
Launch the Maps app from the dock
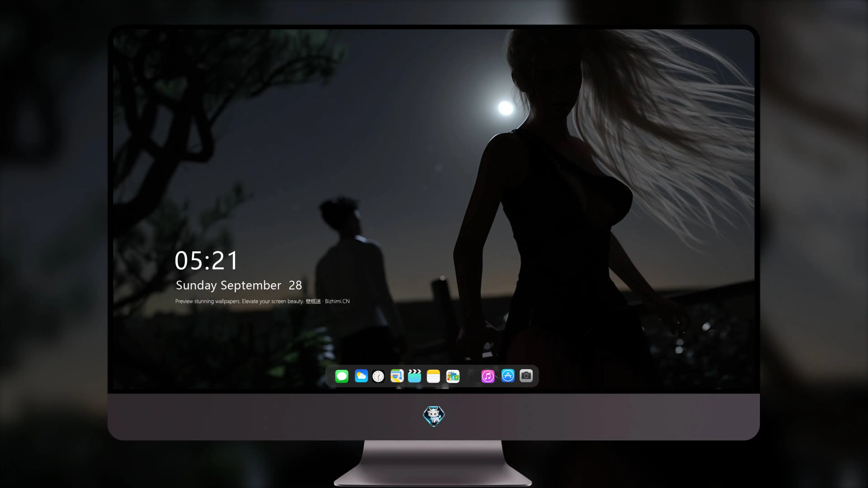coord(397,376)
